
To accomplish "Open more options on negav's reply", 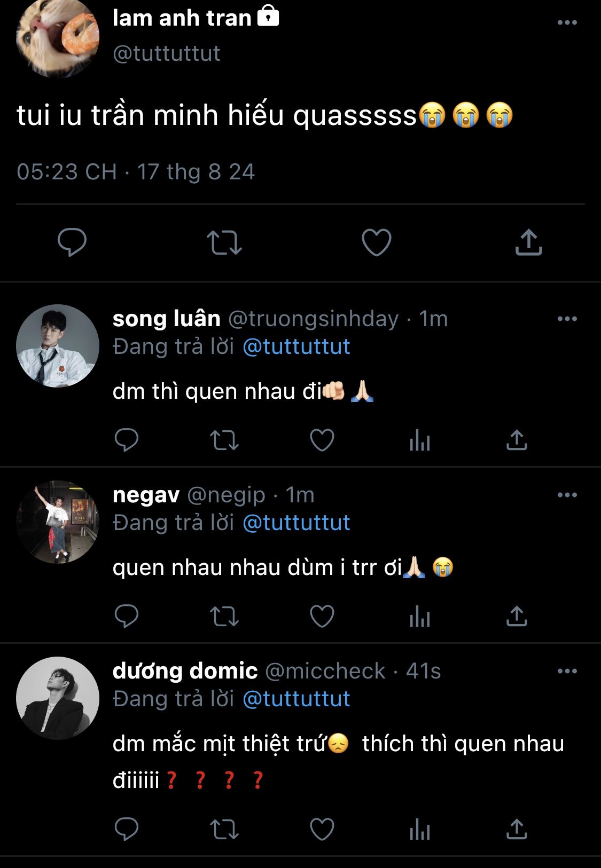I will coord(567,495).
